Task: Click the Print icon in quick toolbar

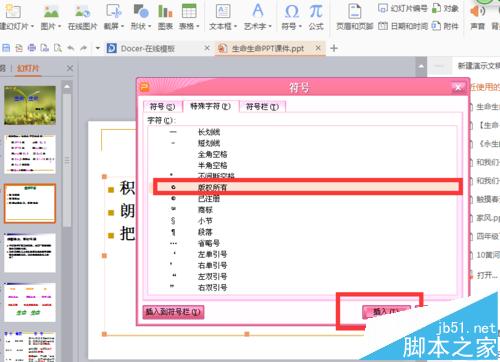Action: click(x=32, y=48)
